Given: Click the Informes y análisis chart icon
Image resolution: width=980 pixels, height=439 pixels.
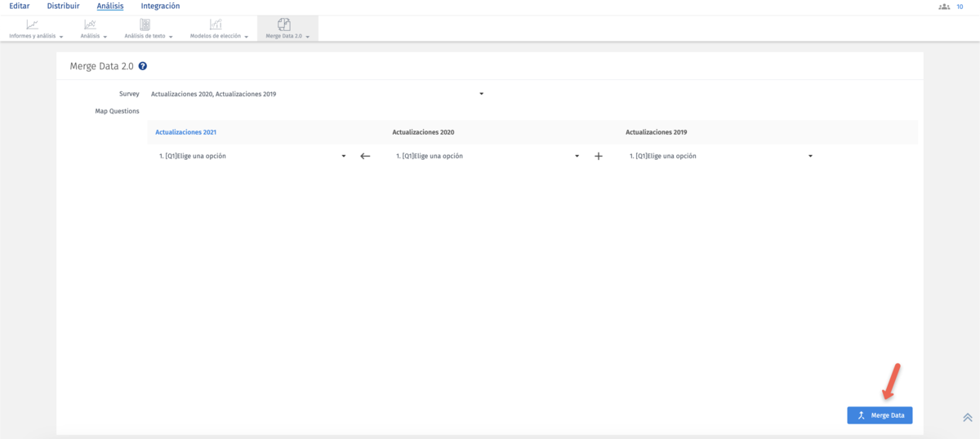Looking at the screenshot, I should pyautogui.click(x=32, y=25).
